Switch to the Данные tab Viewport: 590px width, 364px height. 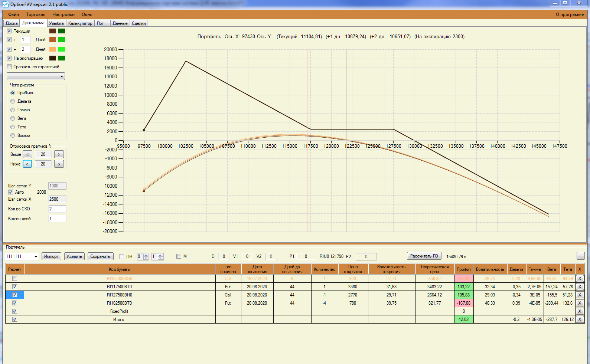120,23
